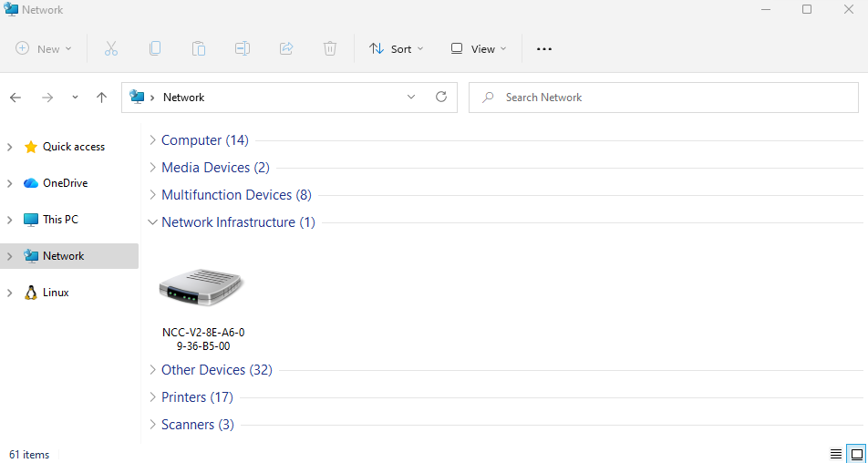Expand This PC tree chevron
Image resolution: width=868 pixels, height=463 pixels.
pyautogui.click(x=9, y=220)
